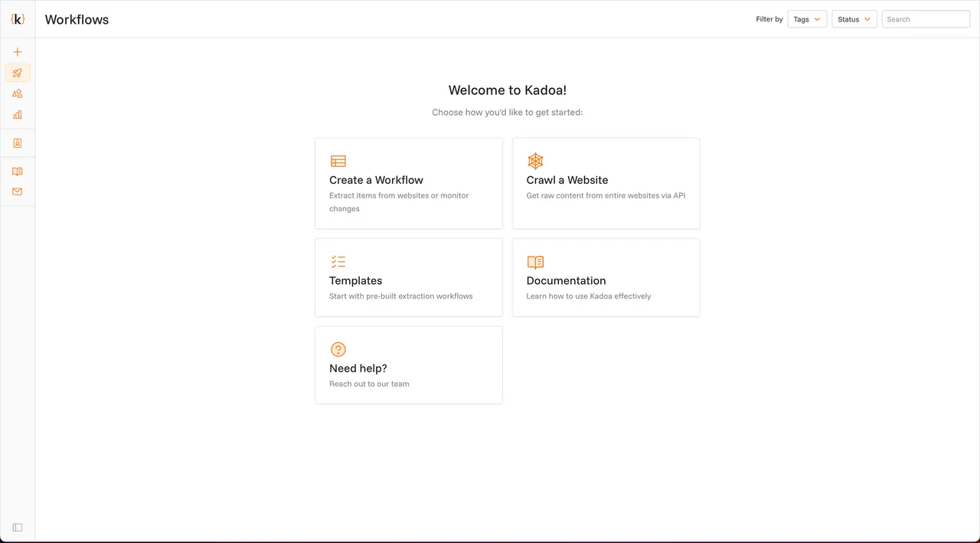The height and width of the screenshot is (543, 980).
Task: Select the Crawl a Website card title
Action: tap(567, 180)
